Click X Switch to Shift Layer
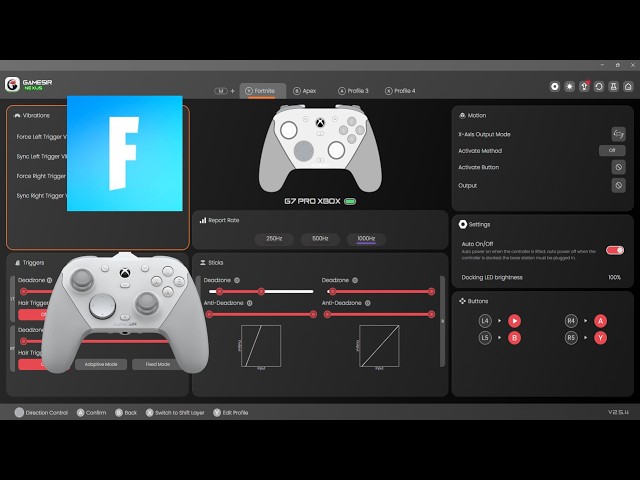 pos(175,413)
